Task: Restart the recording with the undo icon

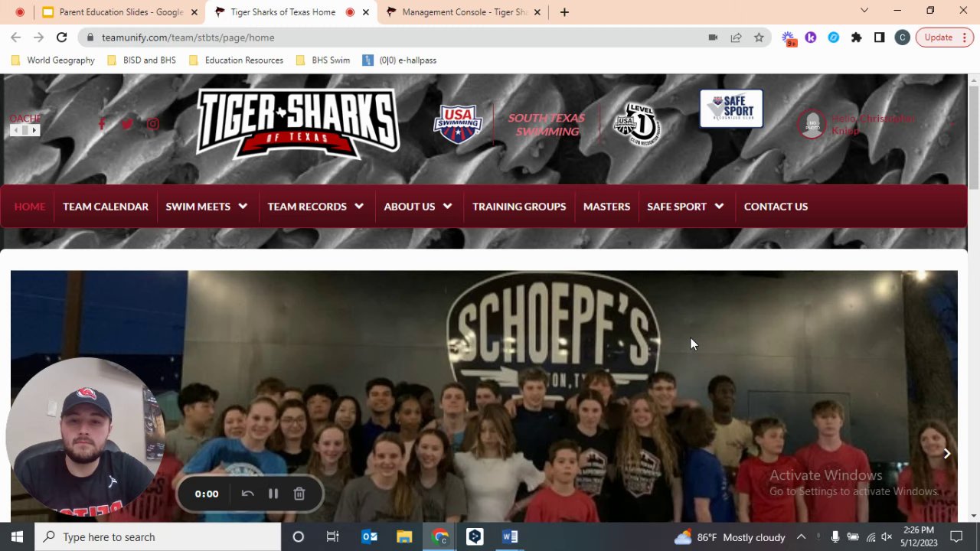Action: [x=247, y=494]
